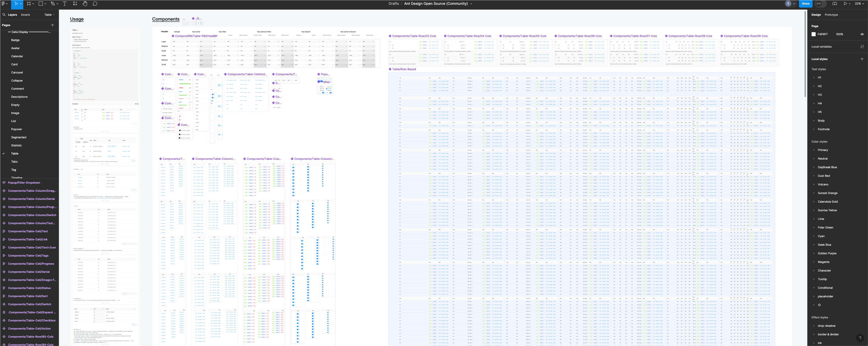The width and height of the screenshot is (868, 346).
Task: Expand the Sunset Orange color group
Action: point(814,193)
